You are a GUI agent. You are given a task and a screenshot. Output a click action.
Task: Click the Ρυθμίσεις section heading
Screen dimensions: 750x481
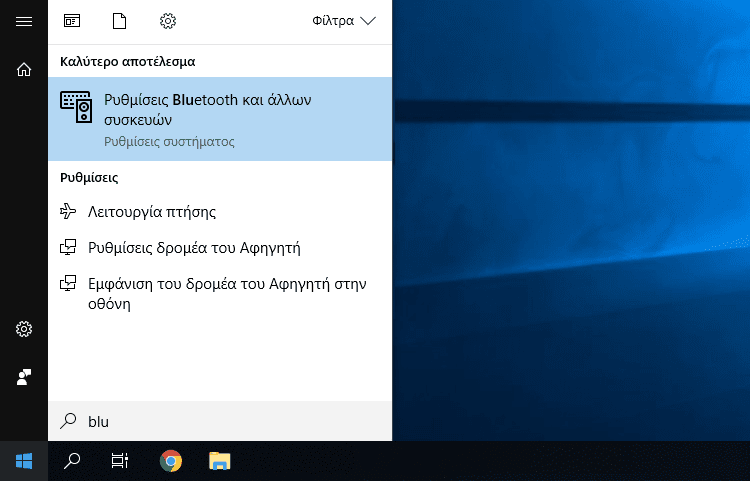coord(89,178)
